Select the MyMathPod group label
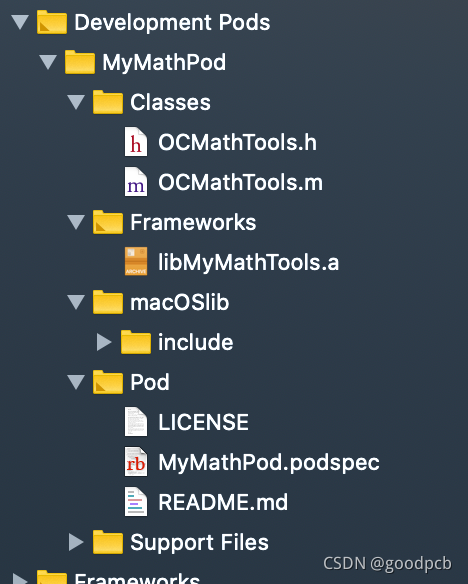 pos(164,63)
